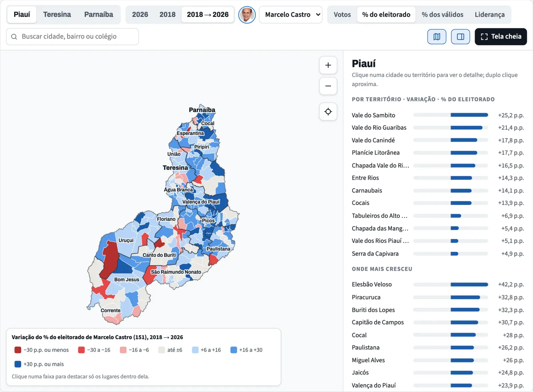Switch to the Teresina tab

[57, 15]
